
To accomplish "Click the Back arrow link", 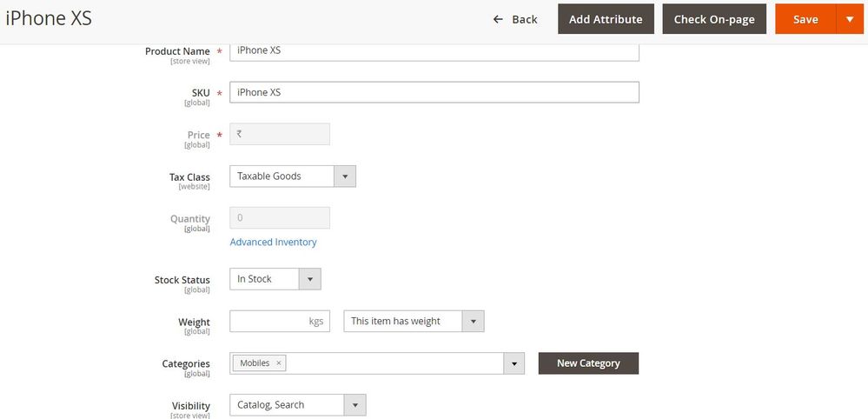I will tap(515, 19).
